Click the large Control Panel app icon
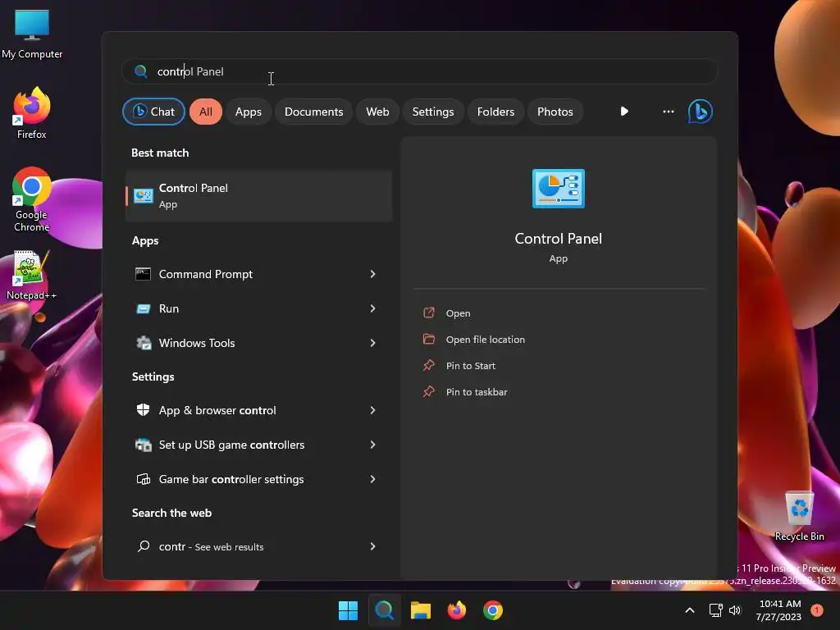This screenshot has height=630, width=840. pyautogui.click(x=558, y=189)
